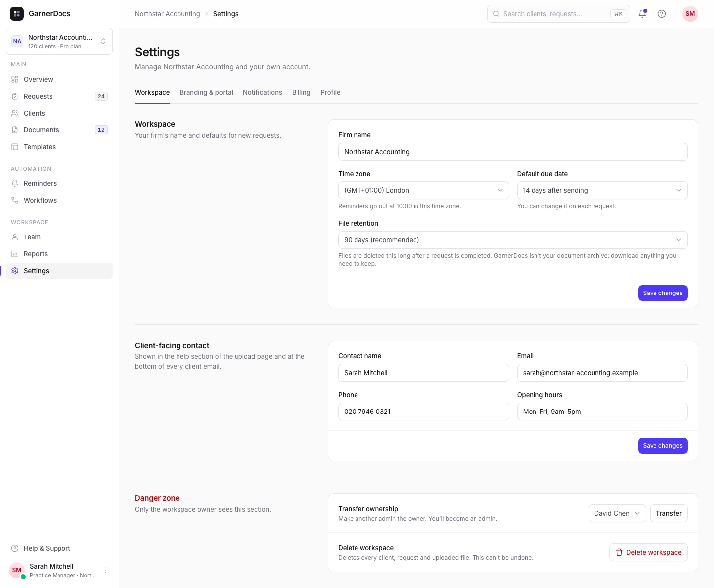Screen dimensions: 714x588
Task: Open the notifications bell
Action: tap(642, 14)
